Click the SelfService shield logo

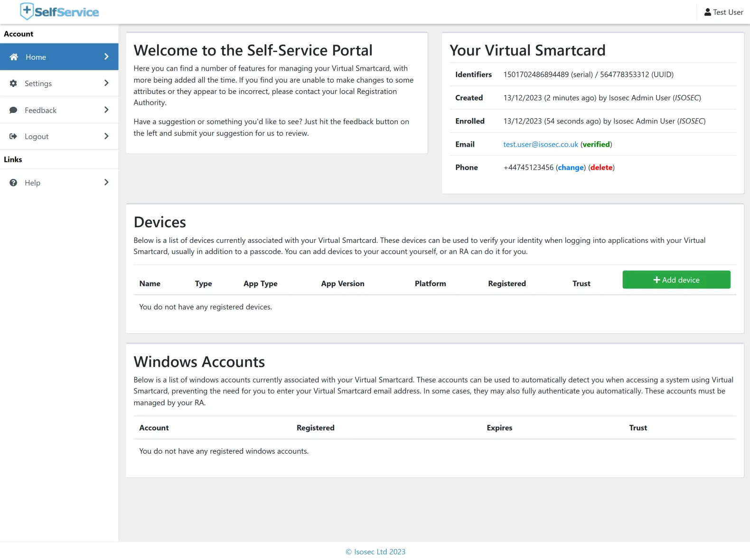27,11
